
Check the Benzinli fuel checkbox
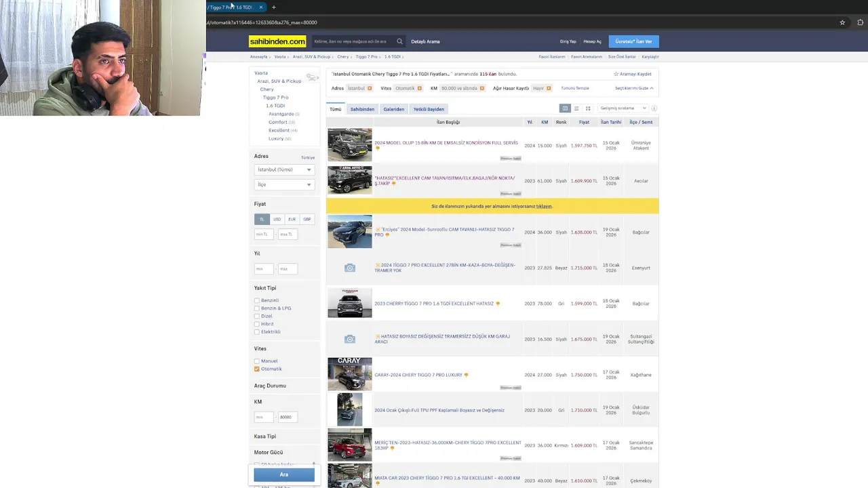[x=257, y=300]
